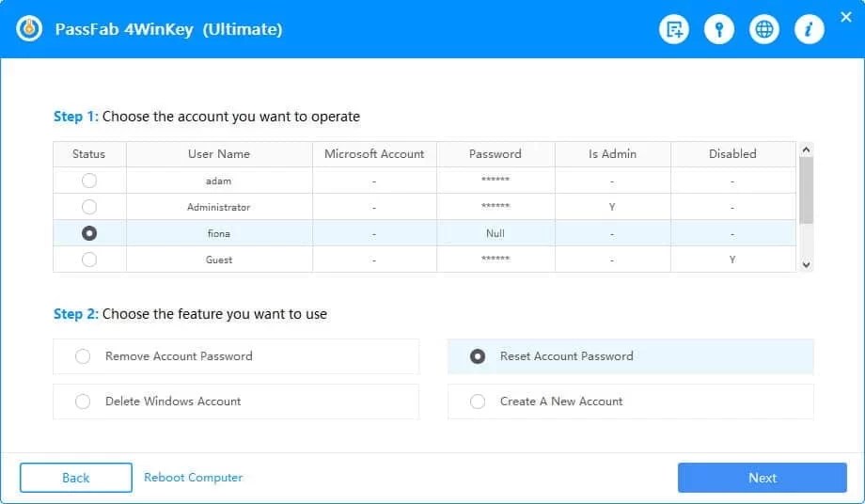Select the Guest account radio button
Screen dimensions: 865x504
pyautogui.click(x=88, y=260)
